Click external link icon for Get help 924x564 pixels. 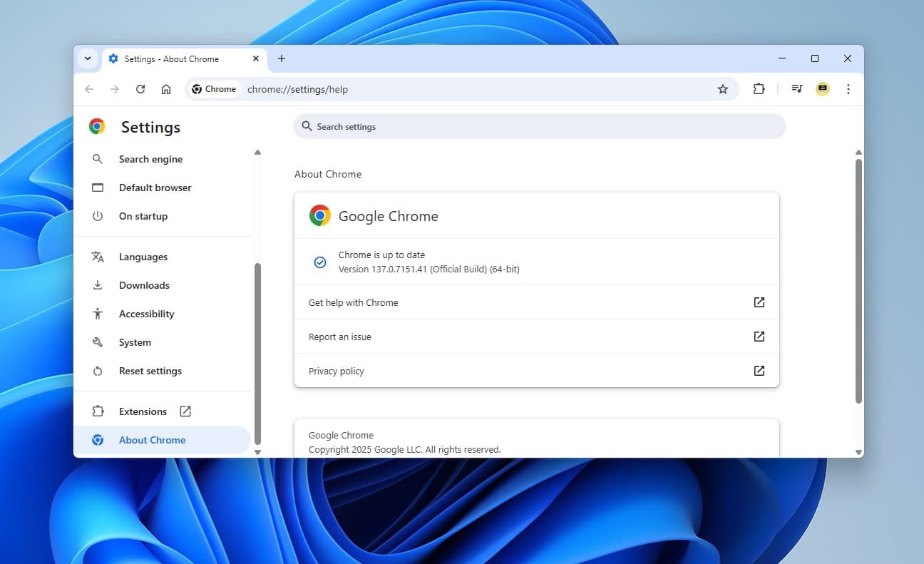click(759, 302)
